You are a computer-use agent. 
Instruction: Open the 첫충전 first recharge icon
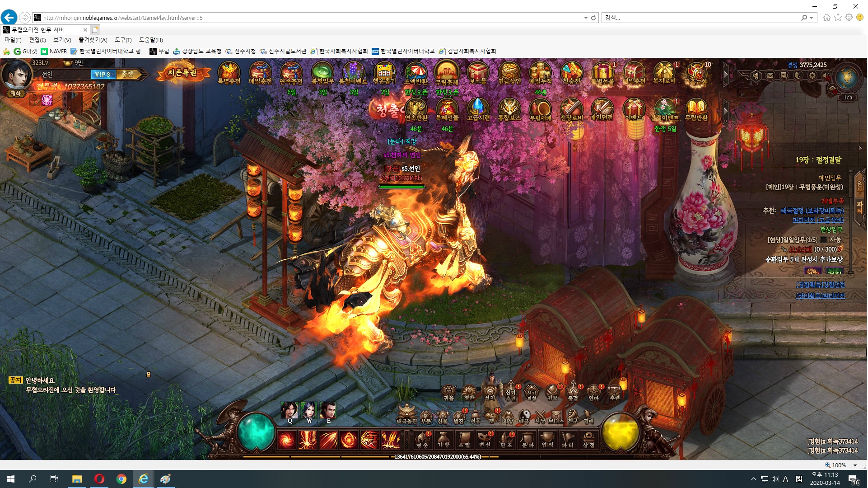[x=571, y=73]
